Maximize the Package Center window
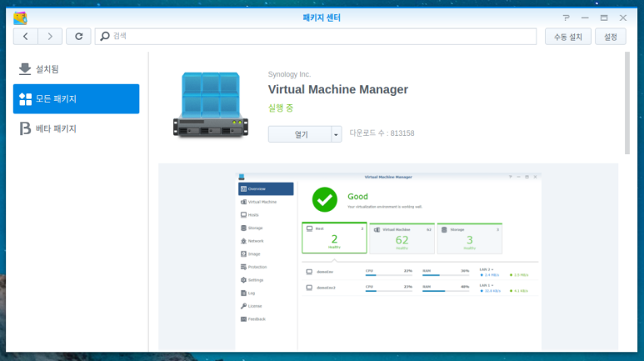Image resolution: width=644 pixels, height=361 pixels. [x=604, y=18]
